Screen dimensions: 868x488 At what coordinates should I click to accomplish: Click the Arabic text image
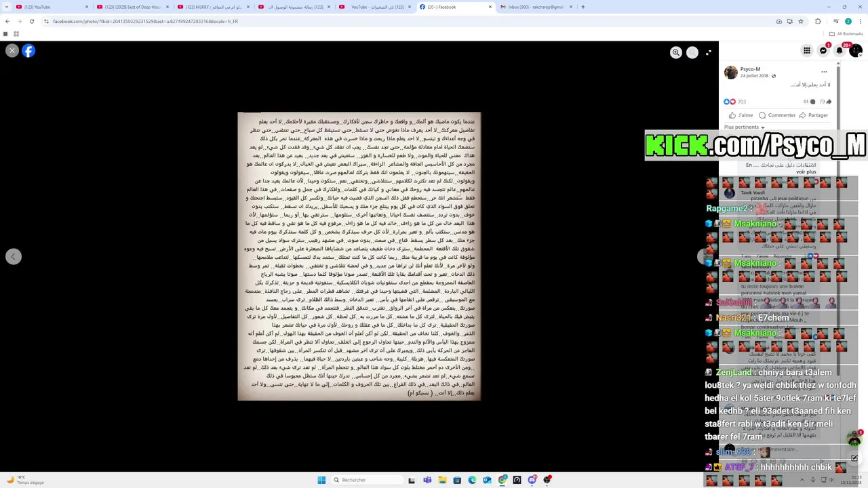(x=359, y=256)
